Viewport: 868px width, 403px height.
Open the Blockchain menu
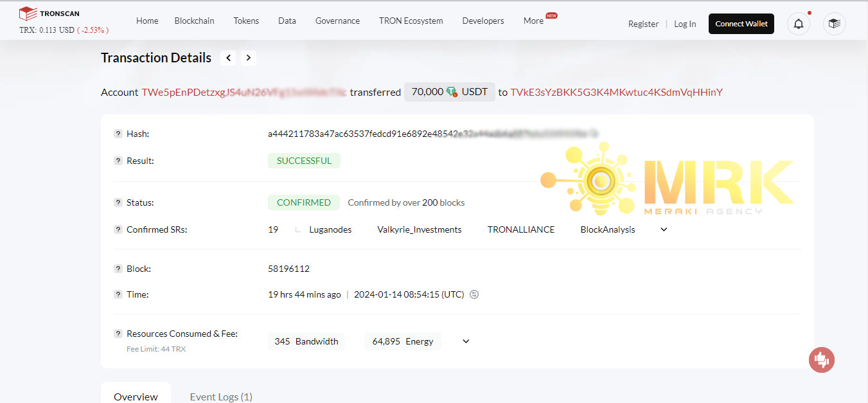pyautogui.click(x=194, y=21)
